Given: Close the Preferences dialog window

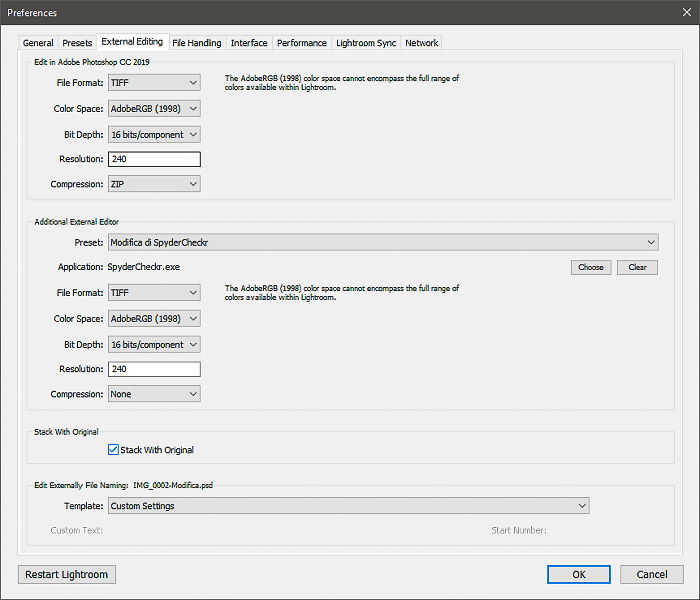Looking at the screenshot, I should pyautogui.click(x=687, y=12).
